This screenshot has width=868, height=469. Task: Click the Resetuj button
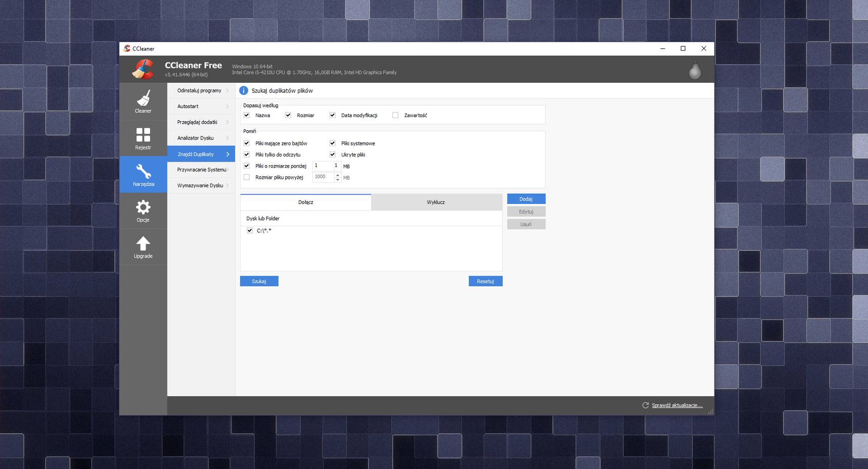[485, 281]
